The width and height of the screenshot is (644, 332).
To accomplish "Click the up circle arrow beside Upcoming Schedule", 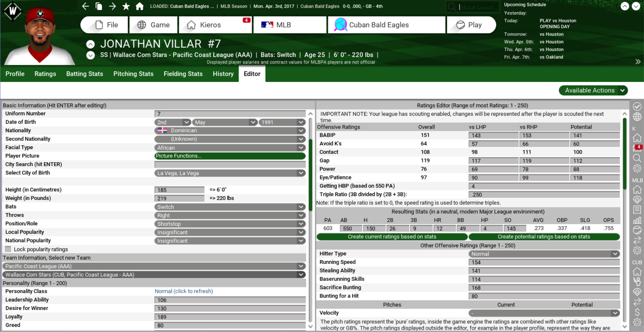I will pyautogui.click(x=625, y=6).
